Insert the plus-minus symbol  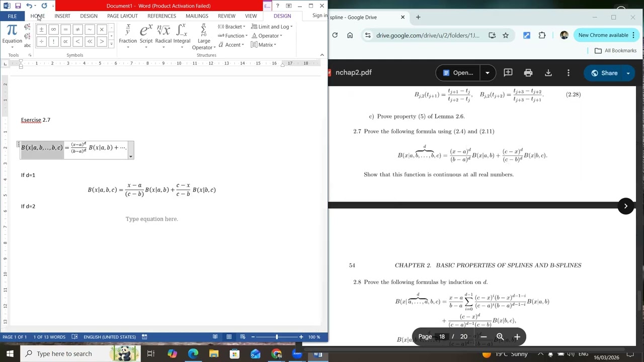click(x=41, y=30)
